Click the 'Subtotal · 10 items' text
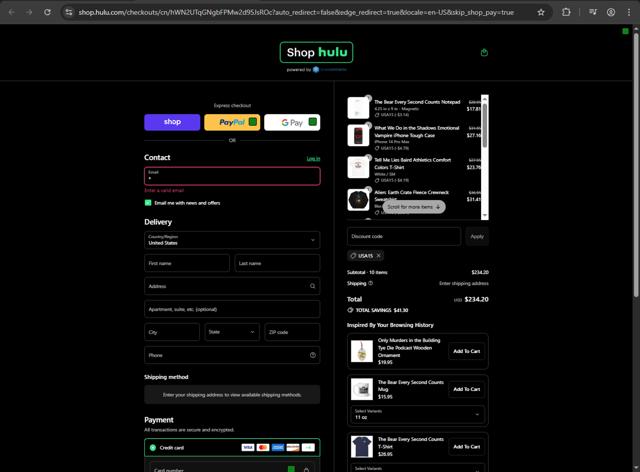 (367, 272)
